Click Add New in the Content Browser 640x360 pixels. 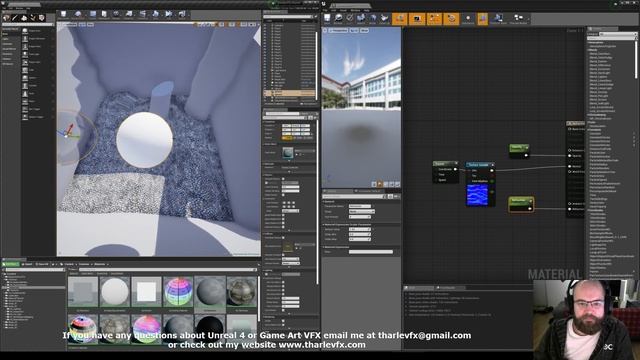[11, 264]
